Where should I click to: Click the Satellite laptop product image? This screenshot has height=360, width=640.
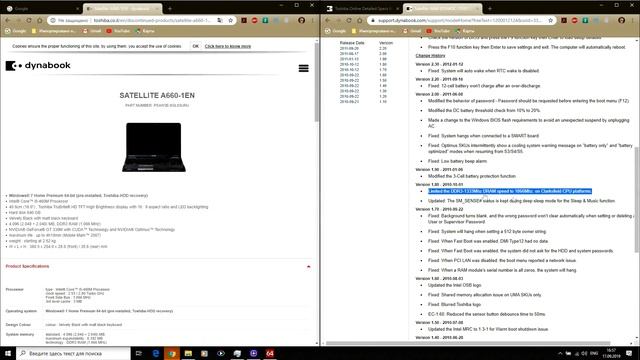click(153, 147)
